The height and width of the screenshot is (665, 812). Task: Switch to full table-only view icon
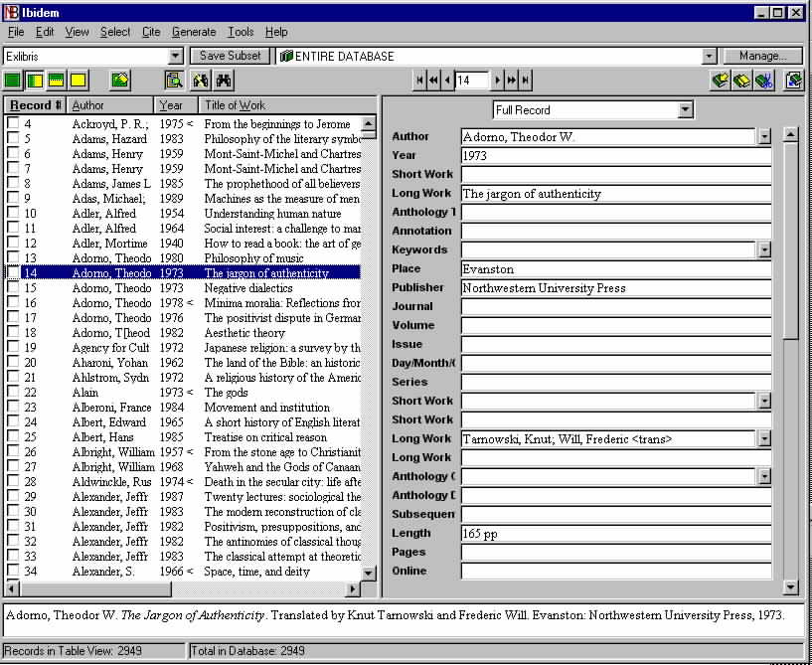pyautogui.click(x=13, y=81)
